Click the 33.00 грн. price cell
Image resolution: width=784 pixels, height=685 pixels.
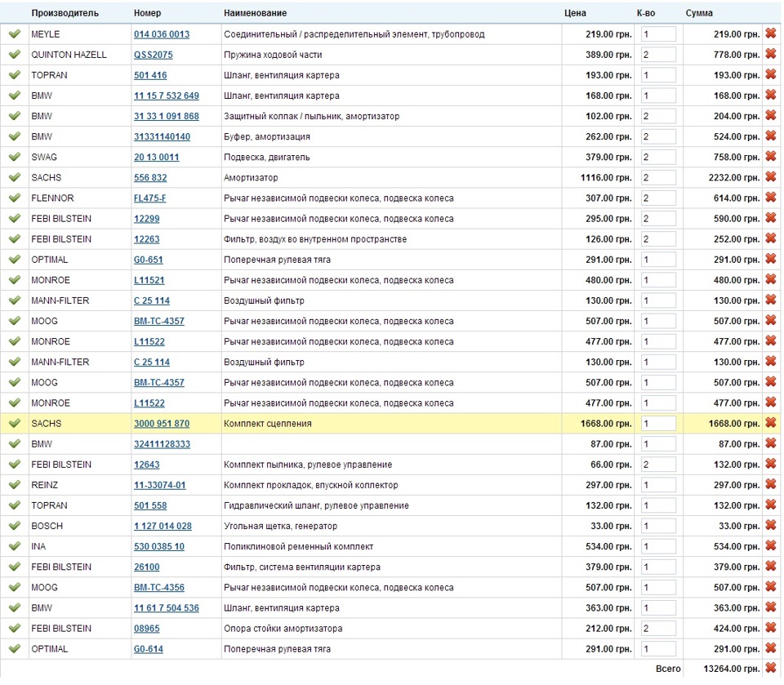coord(611,526)
